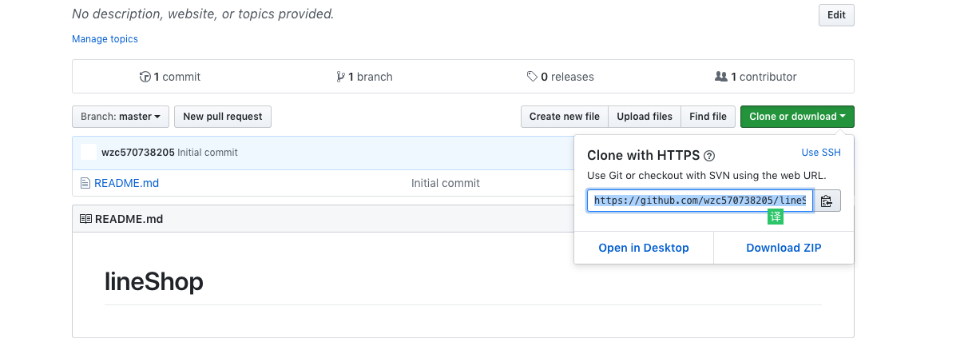View the 1 commit history

click(x=170, y=77)
